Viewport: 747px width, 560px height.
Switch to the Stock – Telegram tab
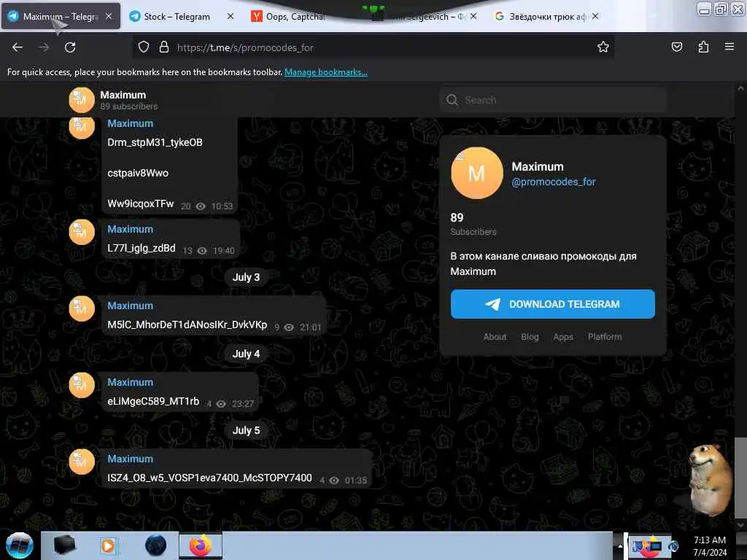pyautogui.click(x=177, y=17)
